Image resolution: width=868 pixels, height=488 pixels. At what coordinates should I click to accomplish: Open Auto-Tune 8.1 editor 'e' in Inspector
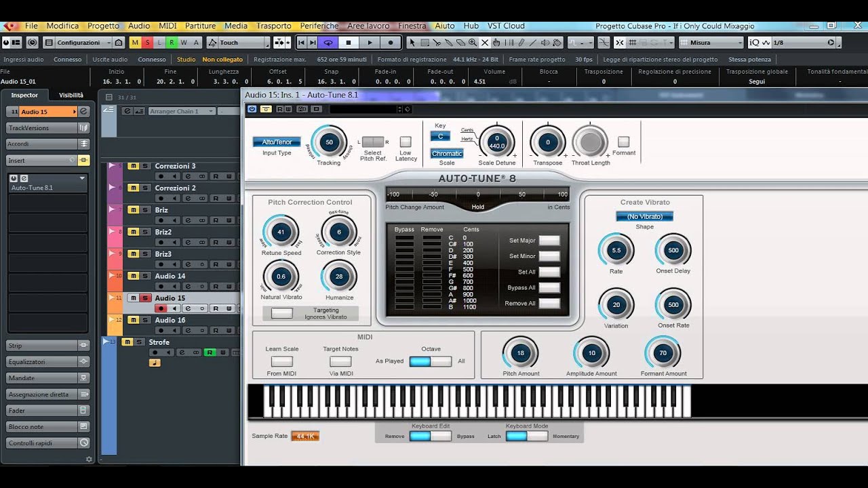tap(24, 178)
